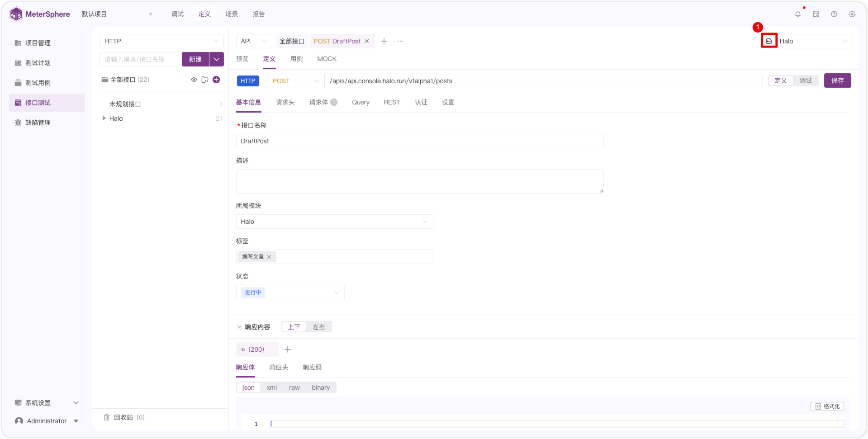The width and height of the screenshot is (868, 439).
Task: Open 缺陷管理 in the sidebar
Action: (x=47, y=123)
